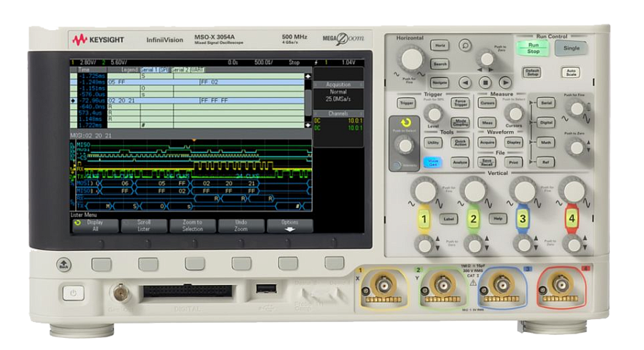Tap the Undo Zoom softkey

click(x=241, y=225)
